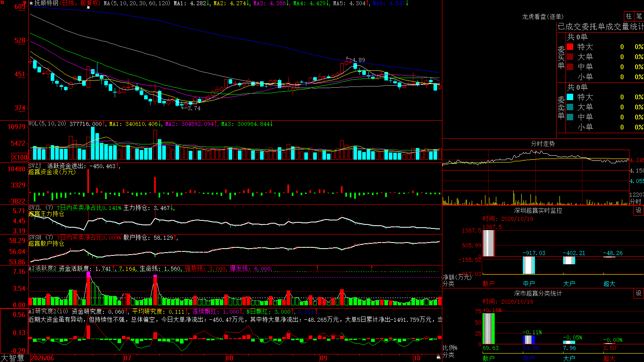Screen dimensions: 644x362
Task: Click the 龙虎看盘(逐单) panel title
Action: click(x=543, y=16)
